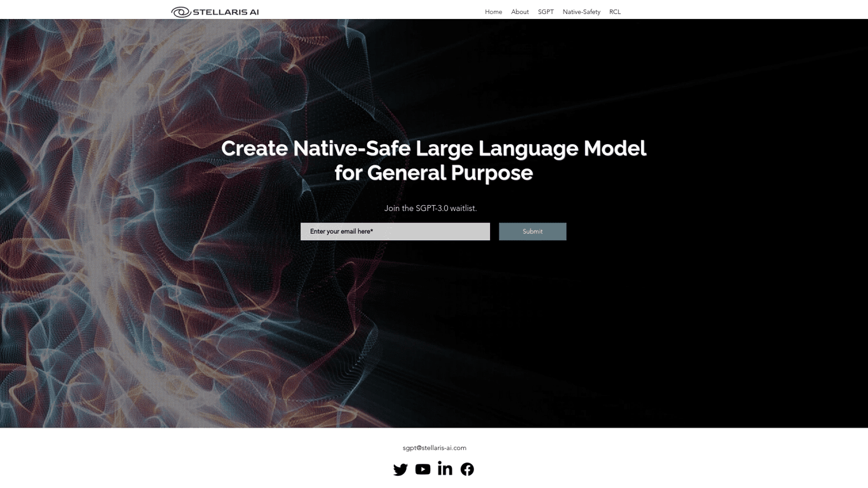This screenshot has width=868, height=488.
Task: Click the 'SGPT-3.0' word in the subtitle
Action: coord(431,208)
